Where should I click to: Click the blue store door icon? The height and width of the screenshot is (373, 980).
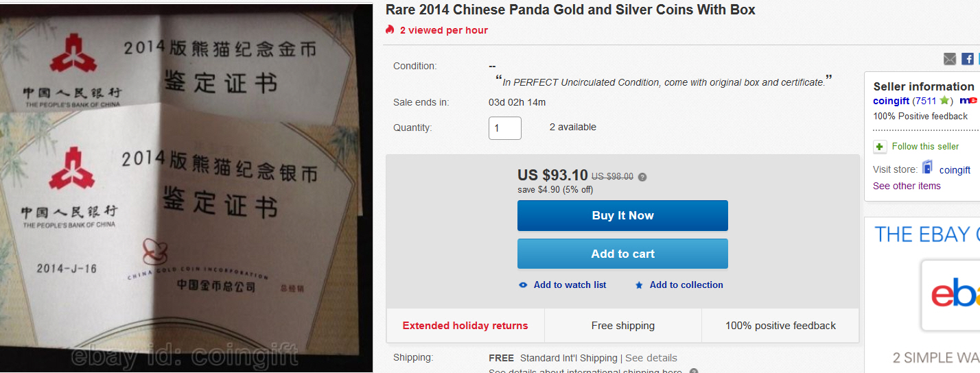(928, 167)
